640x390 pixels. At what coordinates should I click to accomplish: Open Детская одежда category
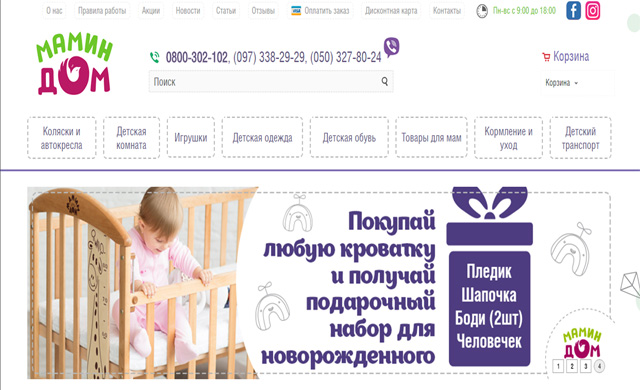click(262, 137)
